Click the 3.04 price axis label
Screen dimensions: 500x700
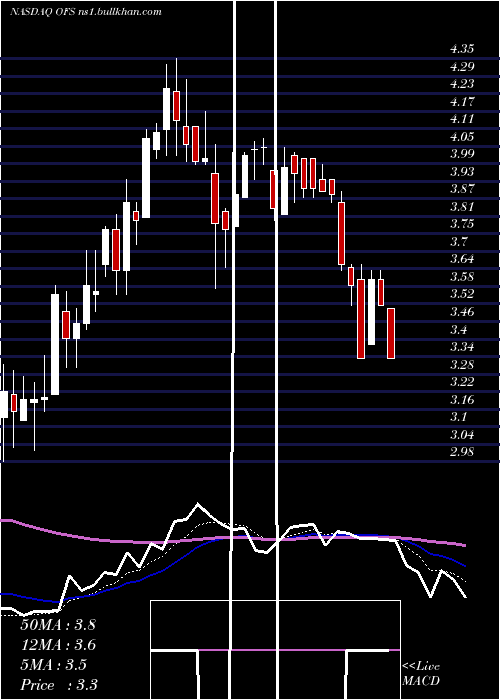(462, 434)
